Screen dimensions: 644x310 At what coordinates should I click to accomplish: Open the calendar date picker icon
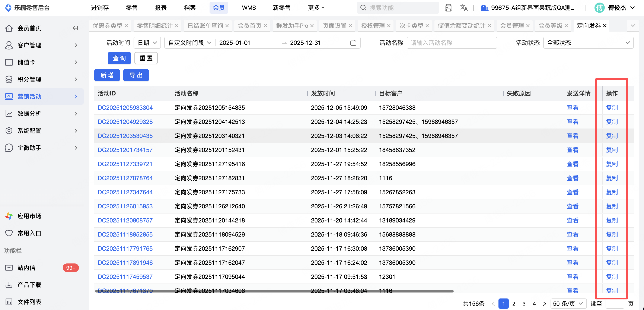coord(353,43)
